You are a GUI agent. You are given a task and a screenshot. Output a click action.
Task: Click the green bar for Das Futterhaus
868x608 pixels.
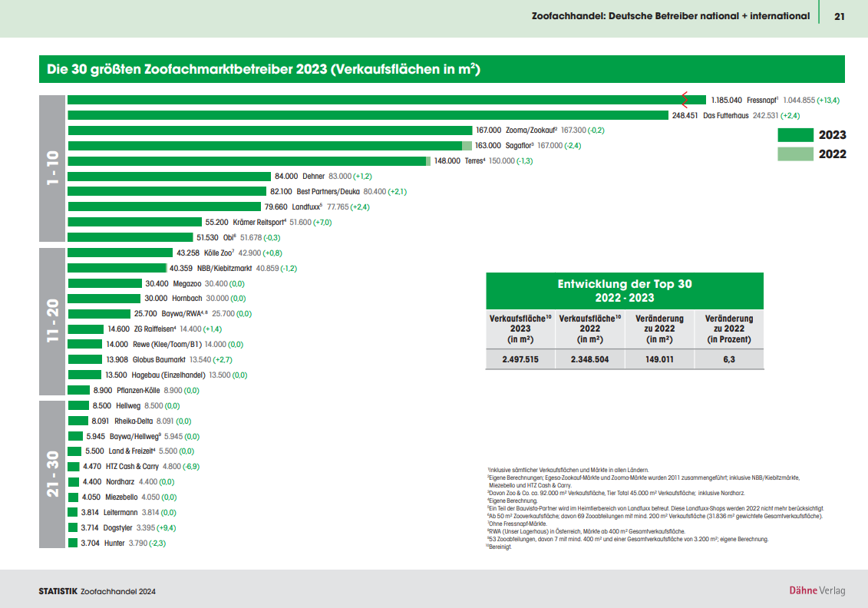(x=368, y=115)
